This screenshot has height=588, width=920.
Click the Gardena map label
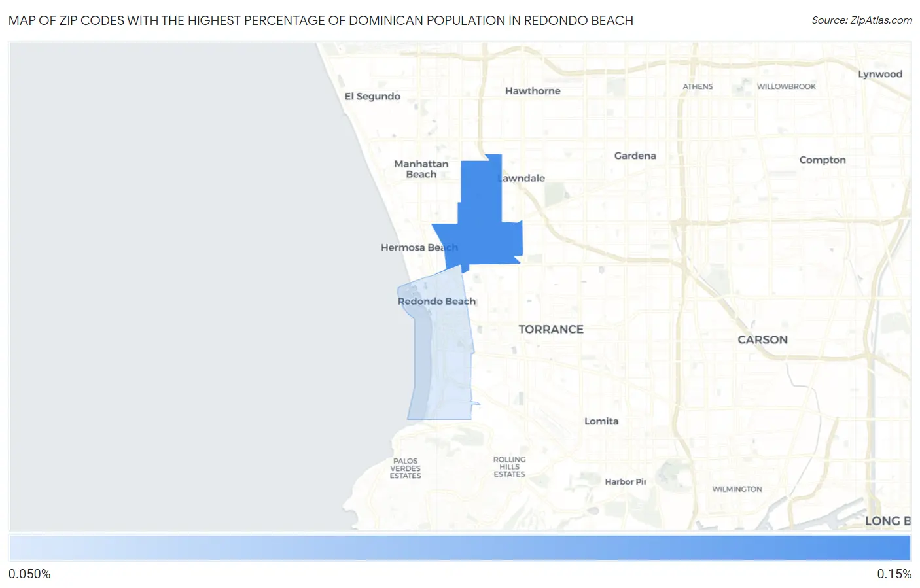coord(635,156)
